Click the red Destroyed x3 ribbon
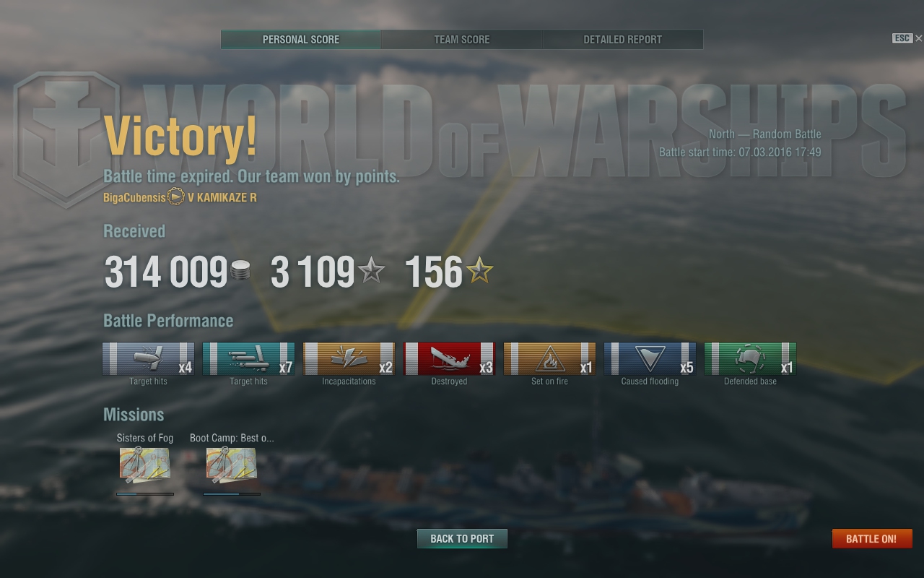This screenshot has width=924, height=578. (449, 358)
